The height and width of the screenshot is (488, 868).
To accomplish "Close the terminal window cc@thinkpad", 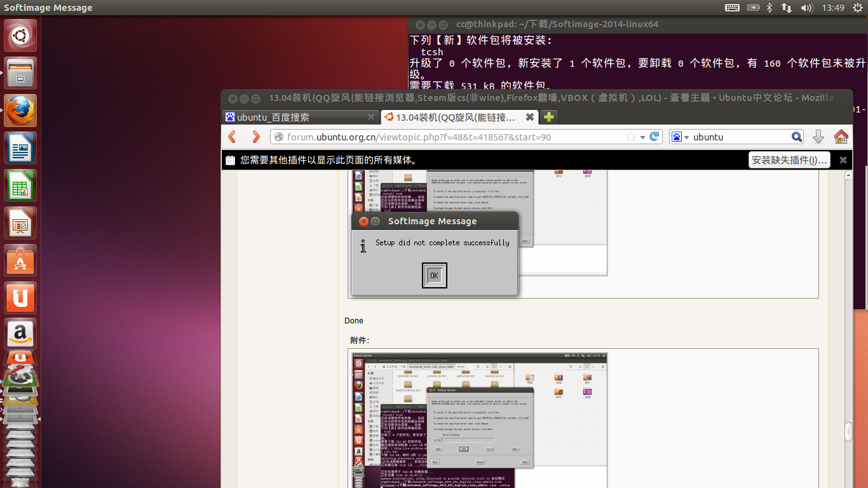I will tap(420, 25).
